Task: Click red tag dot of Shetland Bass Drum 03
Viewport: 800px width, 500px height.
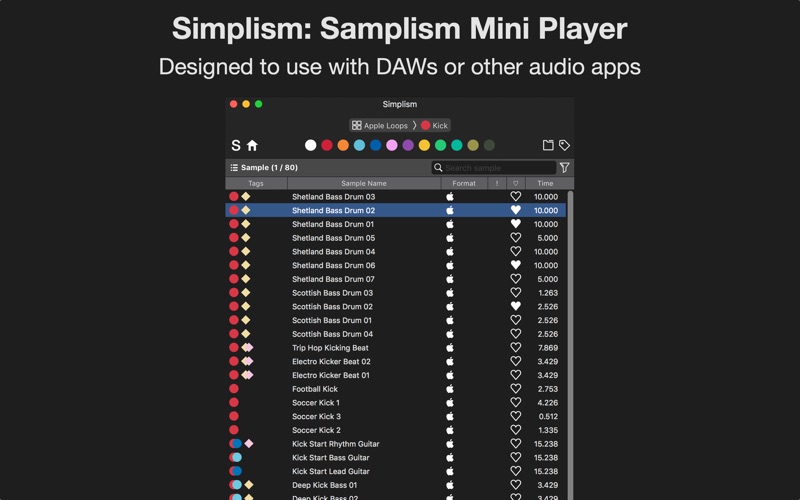Action: coord(234,196)
